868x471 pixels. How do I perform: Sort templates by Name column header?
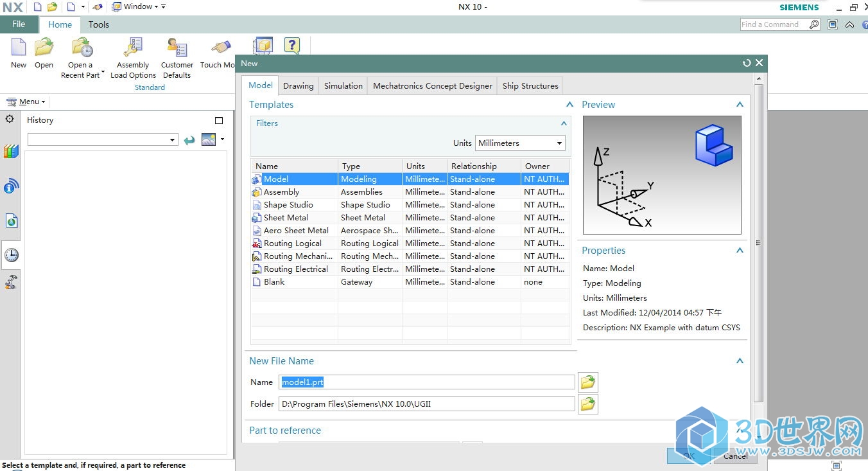[x=295, y=166]
